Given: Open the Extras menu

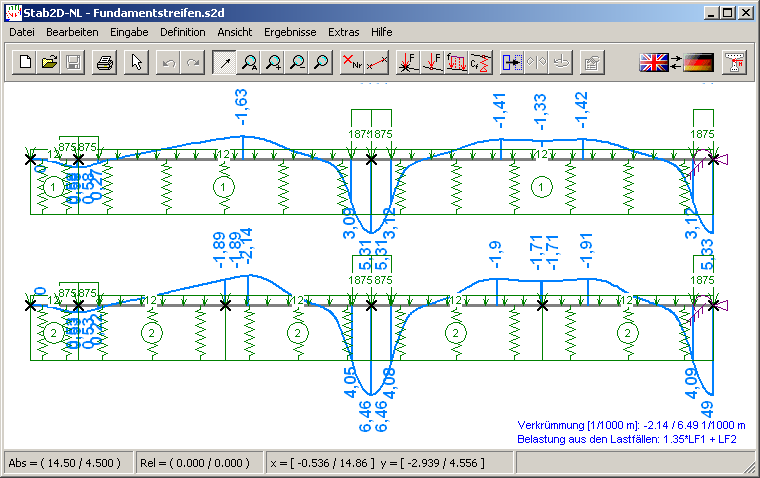Looking at the screenshot, I should point(343,32).
